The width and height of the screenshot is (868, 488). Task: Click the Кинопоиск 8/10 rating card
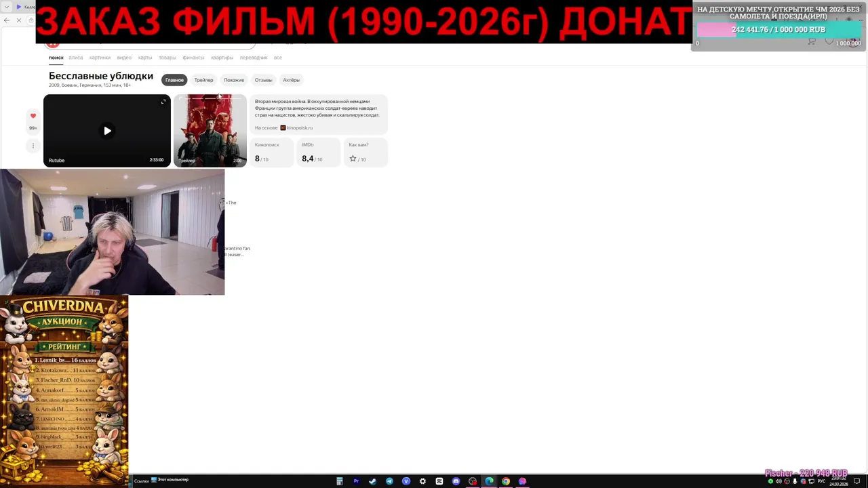(x=271, y=152)
